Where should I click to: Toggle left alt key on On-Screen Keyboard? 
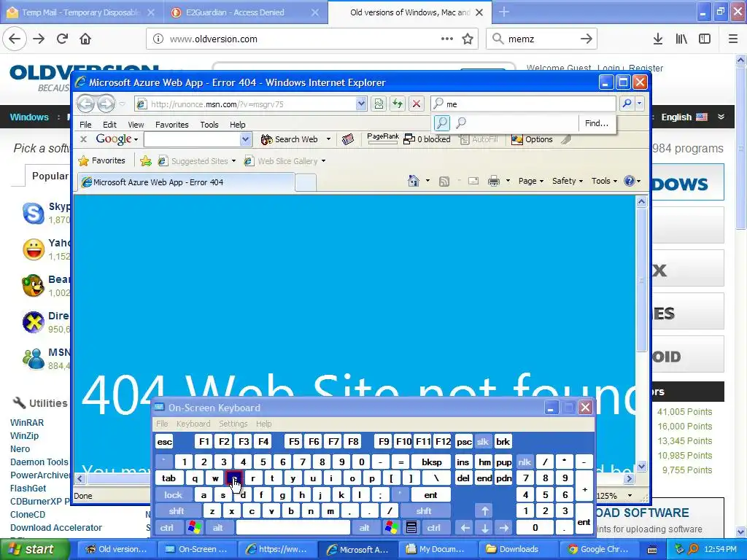[x=217, y=527]
